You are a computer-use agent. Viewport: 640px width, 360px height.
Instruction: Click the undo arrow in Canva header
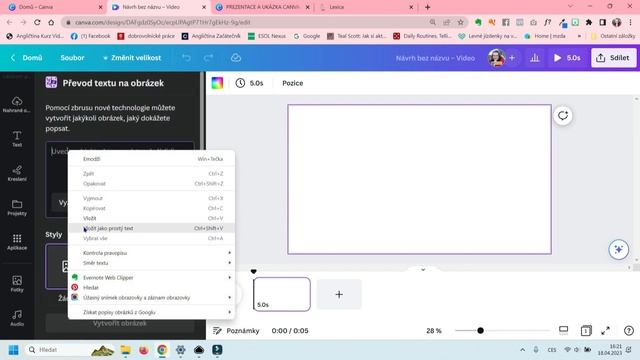click(186, 58)
